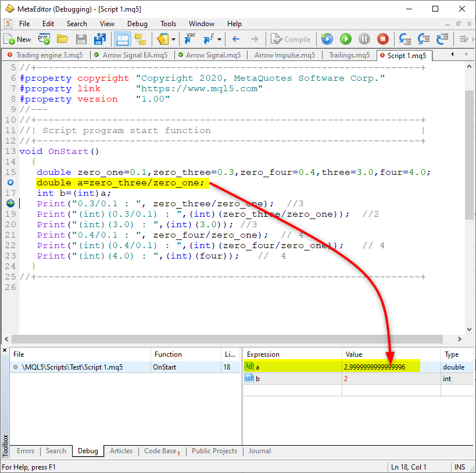
Task: Toggle the Toolbox panel layout button
Action: tap(122, 39)
